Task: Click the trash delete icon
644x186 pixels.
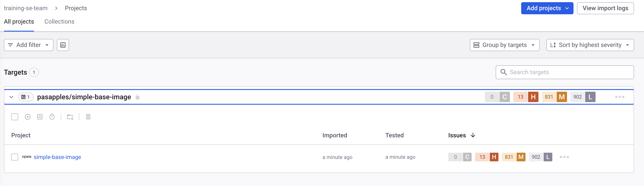Action: [x=88, y=117]
